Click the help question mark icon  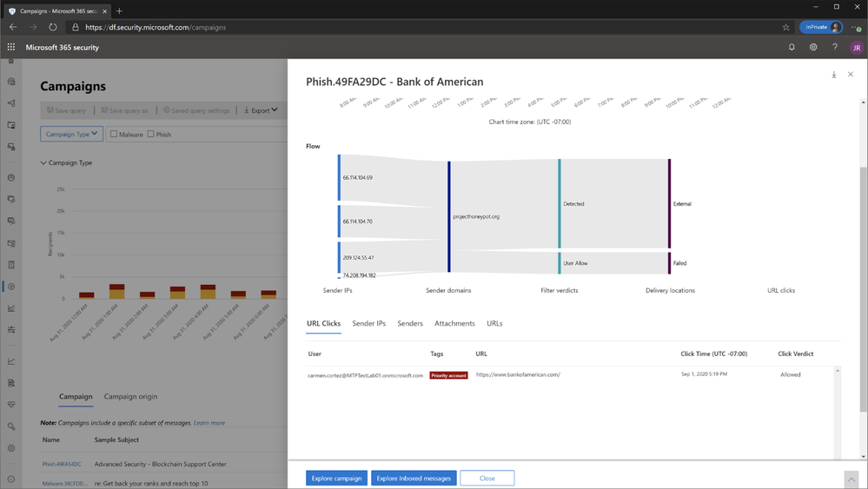coord(835,47)
